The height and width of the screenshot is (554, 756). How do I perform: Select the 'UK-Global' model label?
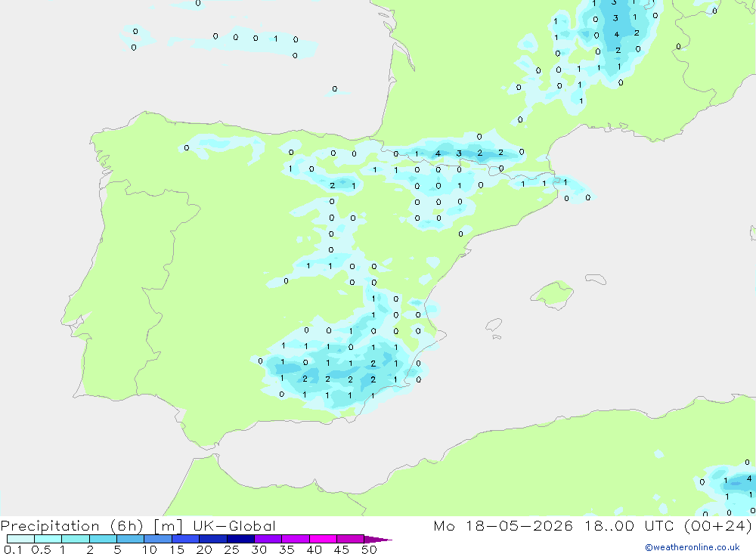tap(234, 526)
